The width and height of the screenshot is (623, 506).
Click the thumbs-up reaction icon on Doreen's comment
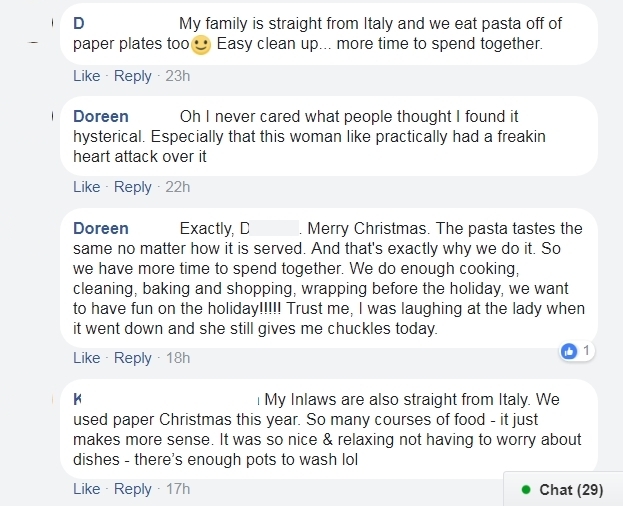[569, 351]
